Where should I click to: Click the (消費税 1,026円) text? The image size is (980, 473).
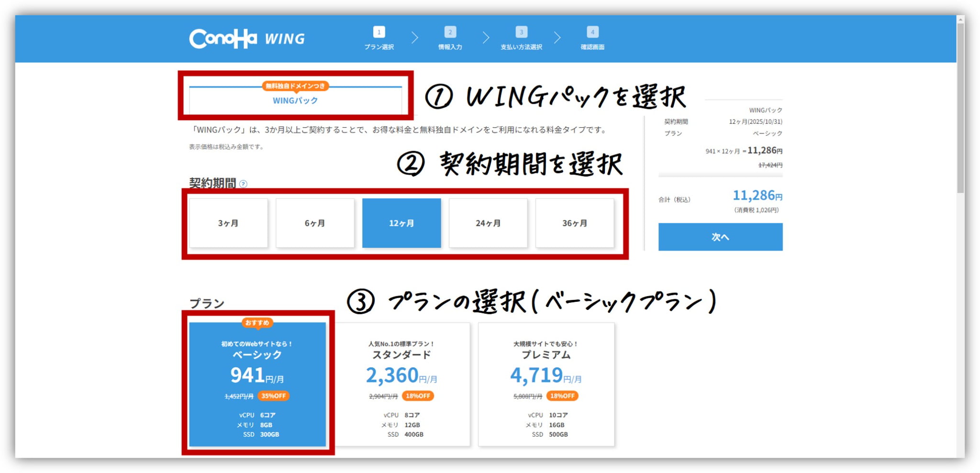coord(756,210)
